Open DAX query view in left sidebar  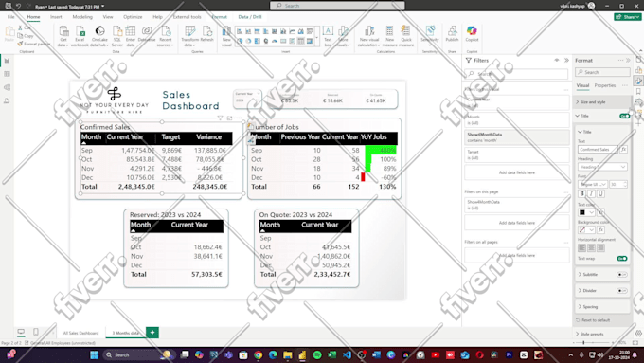tap(7, 101)
